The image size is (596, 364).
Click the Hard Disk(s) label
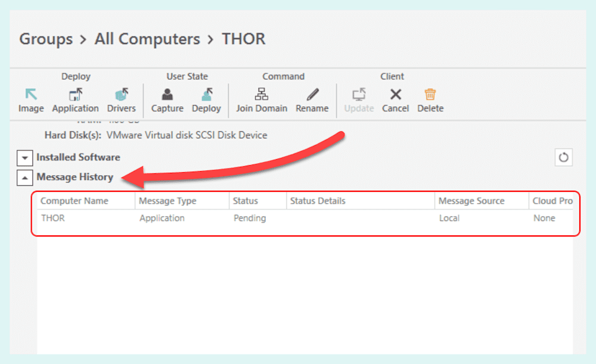pos(73,135)
